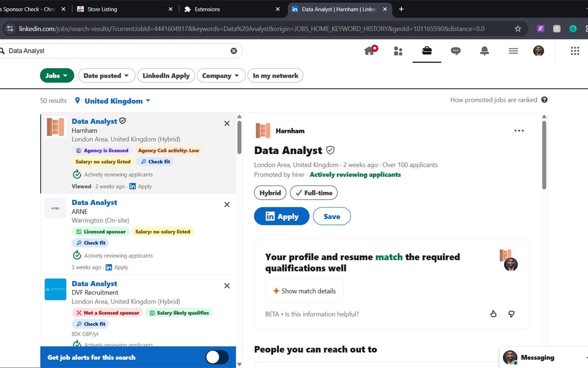Click the purple R browser extension icon
Viewport: 588px width, 368px height.
[541, 29]
